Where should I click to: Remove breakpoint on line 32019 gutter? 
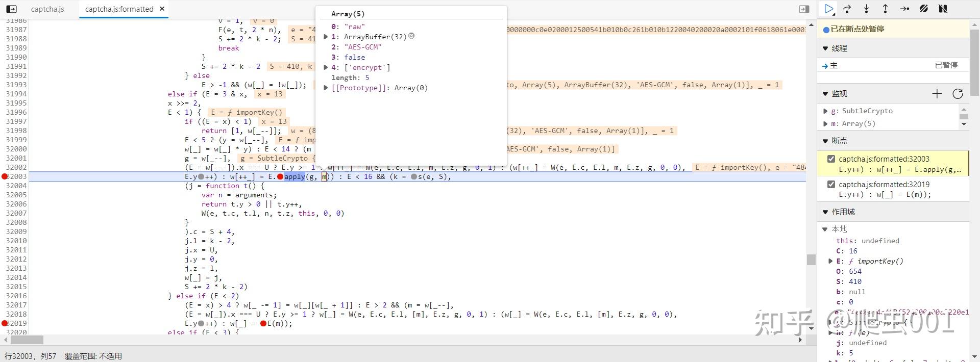5,323
